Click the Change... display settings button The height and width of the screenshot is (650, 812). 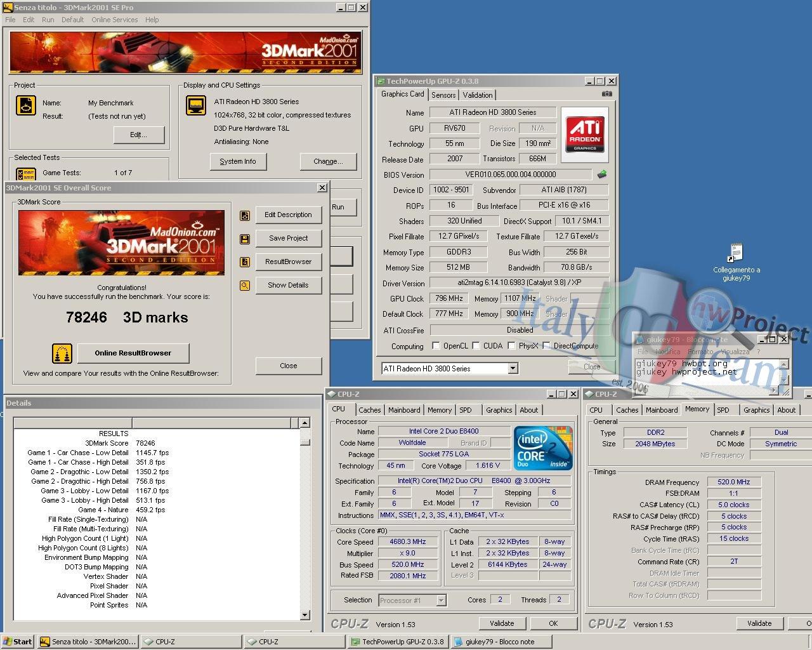click(328, 162)
